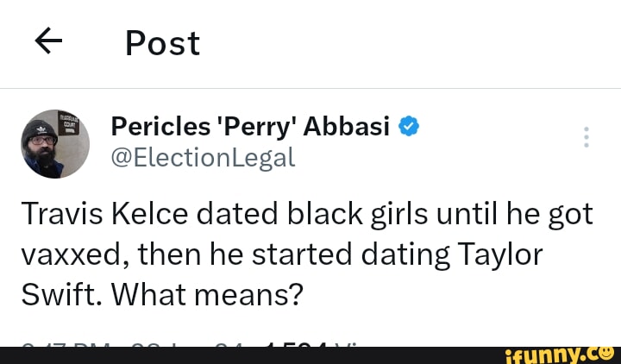Open the @ElectionLegal handle link

[203, 157]
